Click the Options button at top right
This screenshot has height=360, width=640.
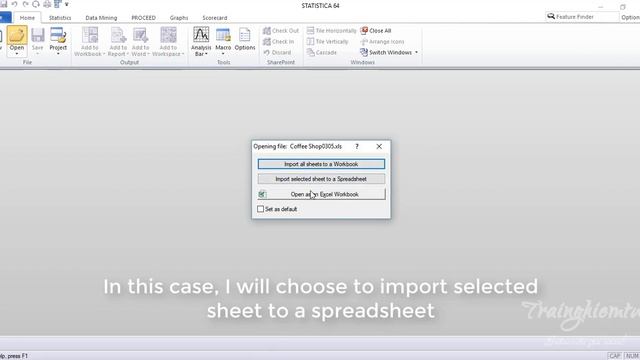630,17
